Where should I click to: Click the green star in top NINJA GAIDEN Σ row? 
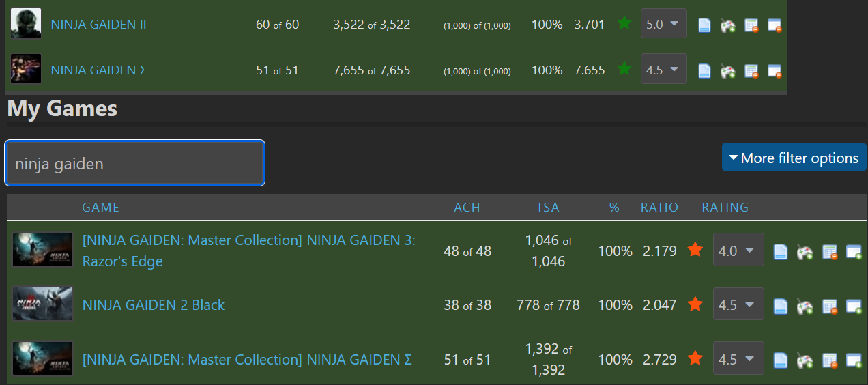pos(624,68)
